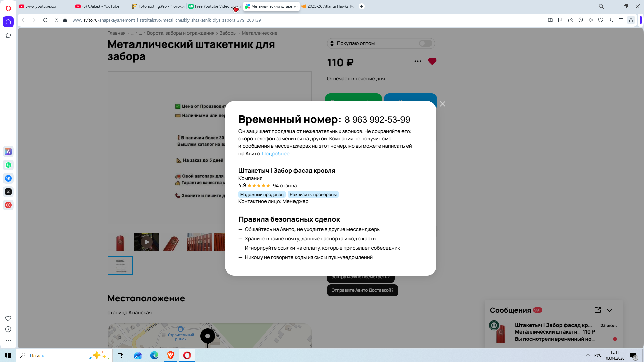
Task: Close the temporary number popup
Action: point(442,104)
